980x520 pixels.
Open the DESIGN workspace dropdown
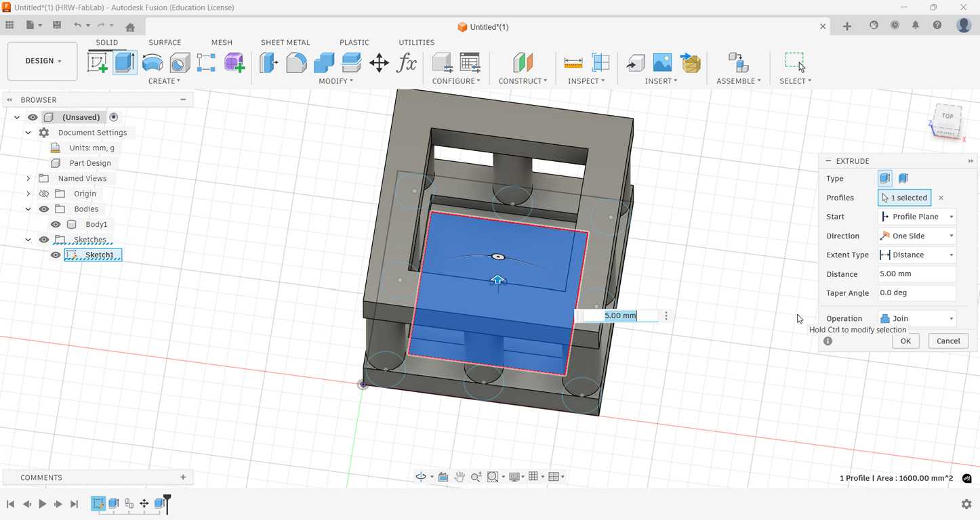point(42,61)
